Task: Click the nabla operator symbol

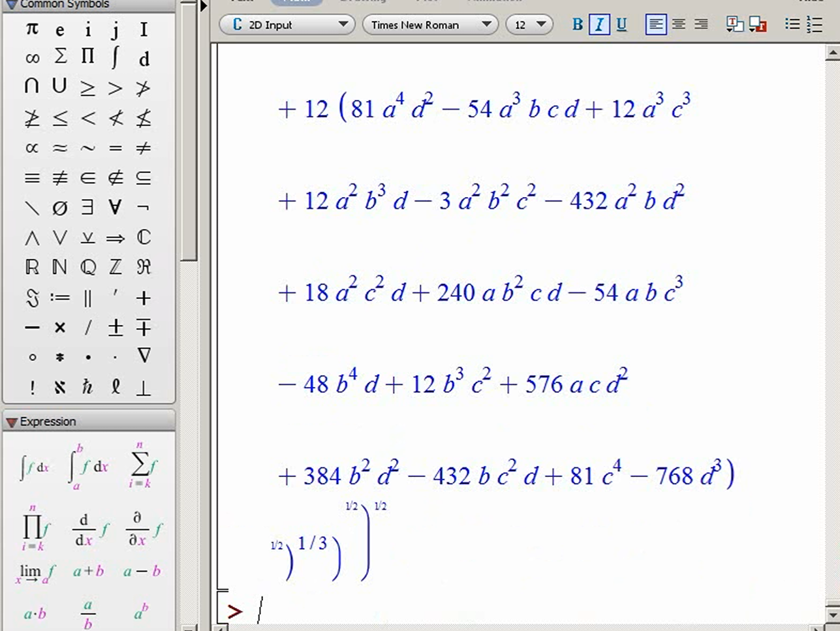Action: click(144, 356)
